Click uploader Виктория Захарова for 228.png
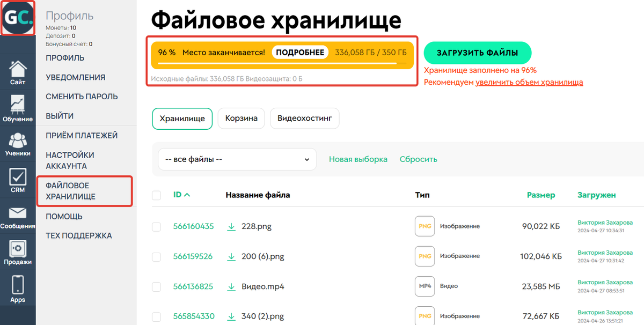This screenshot has width=644, height=325. (605, 223)
